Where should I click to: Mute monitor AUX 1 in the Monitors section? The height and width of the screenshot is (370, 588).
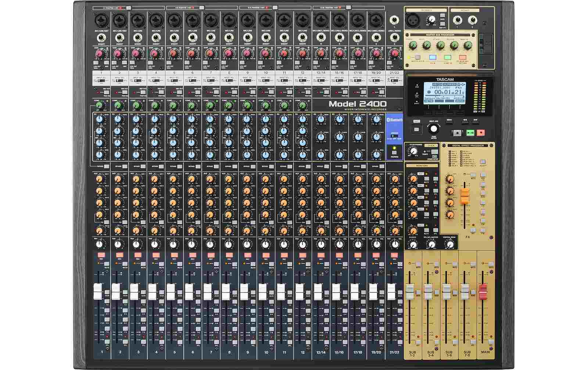[426, 178]
